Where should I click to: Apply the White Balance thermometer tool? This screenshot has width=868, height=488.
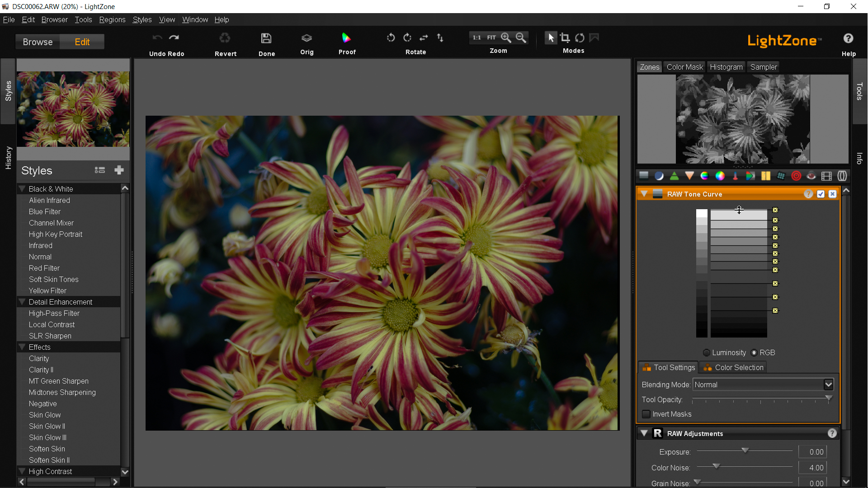coord(735,176)
